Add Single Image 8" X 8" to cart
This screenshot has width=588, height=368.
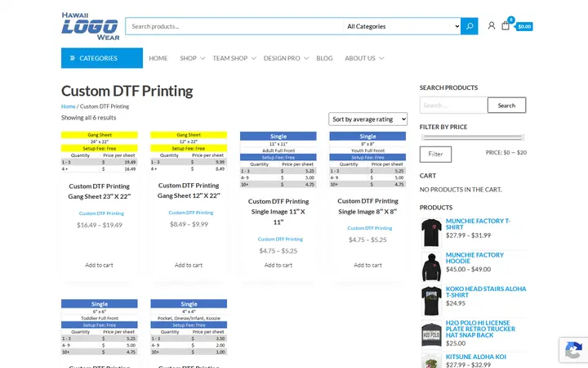(x=367, y=265)
